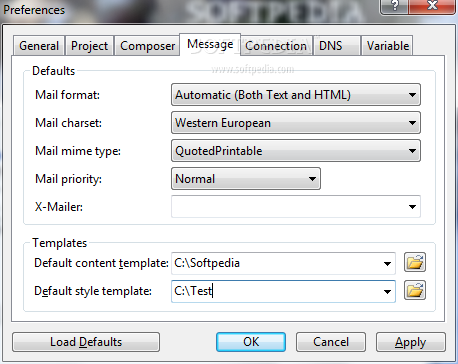This screenshot has height=364, width=458.
Task: Expand the Mail mime type dropdown
Action: point(296,151)
